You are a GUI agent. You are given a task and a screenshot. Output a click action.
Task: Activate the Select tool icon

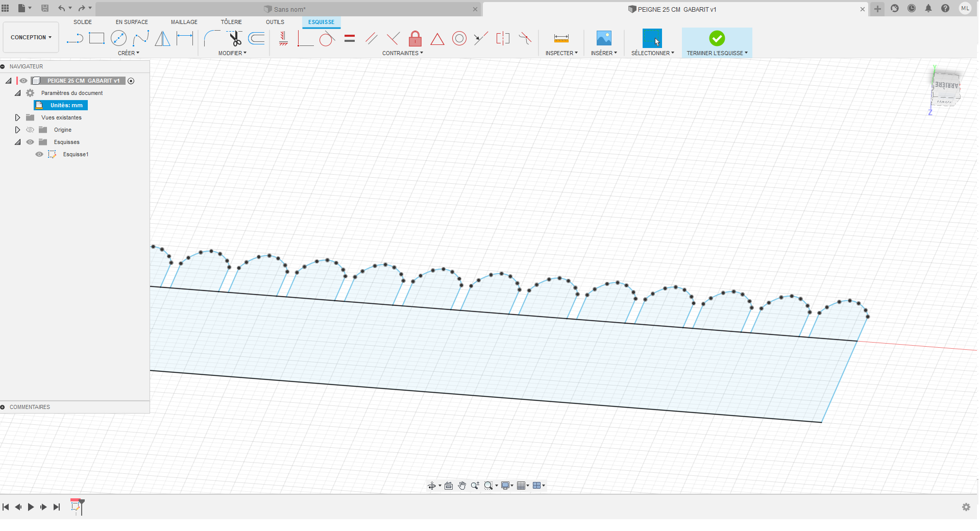pyautogui.click(x=652, y=38)
